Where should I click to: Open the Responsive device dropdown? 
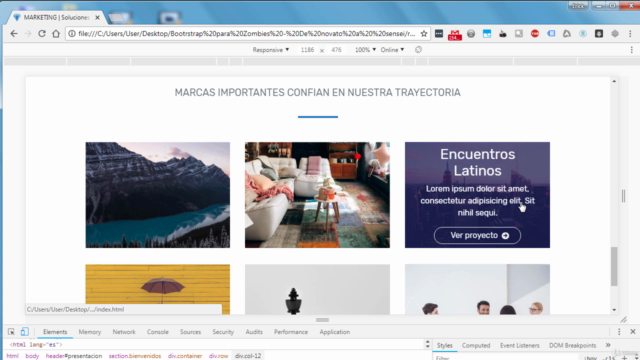coord(271,50)
